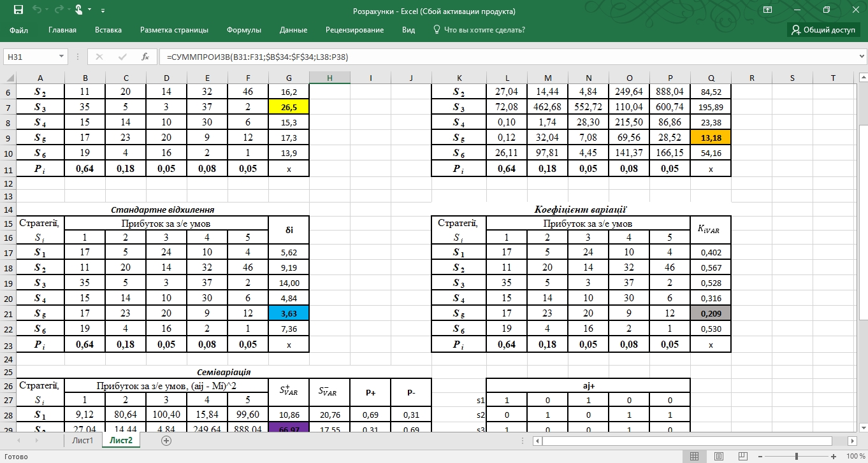The image size is (868, 463).
Task: Click the Insert Function fx icon
Action: pyautogui.click(x=145, y=57)
